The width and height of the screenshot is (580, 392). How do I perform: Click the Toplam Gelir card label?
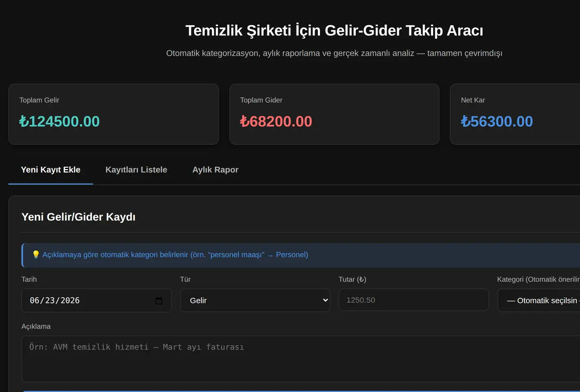[x=39, y=100]
